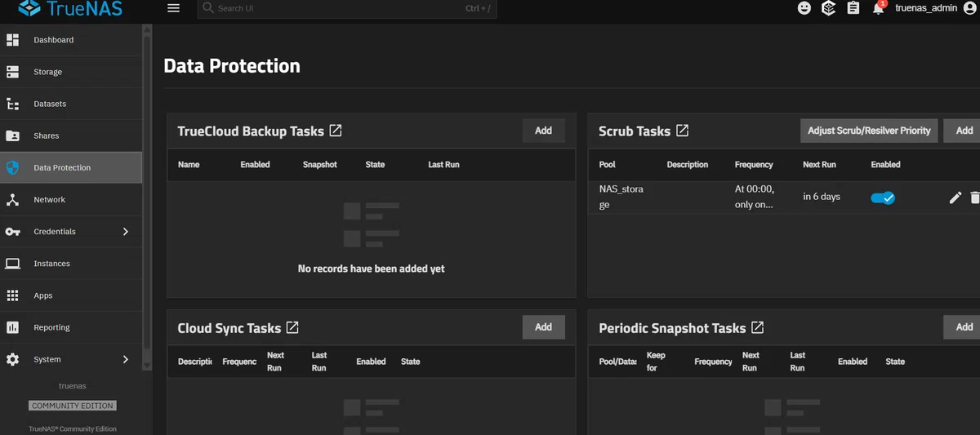980x435 pixels.
Task: Click the Apps grid icon
Action: 12,295
